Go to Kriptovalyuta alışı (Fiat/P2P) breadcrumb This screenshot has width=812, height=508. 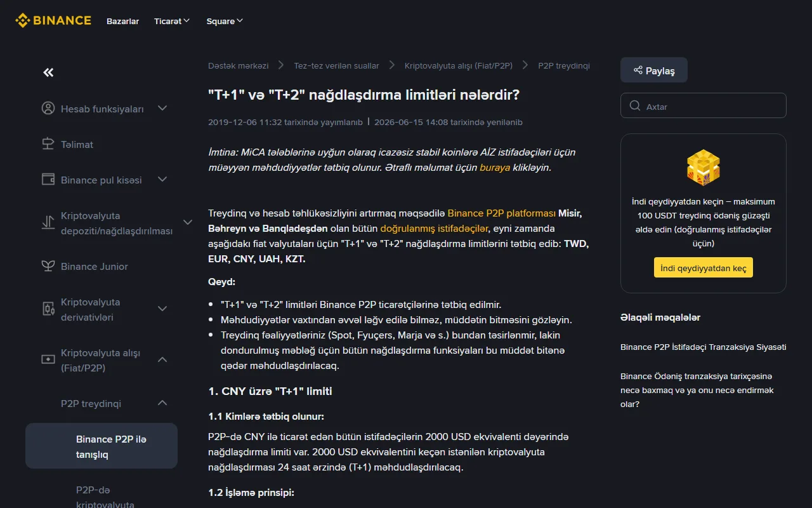click(x=458, y=65)
